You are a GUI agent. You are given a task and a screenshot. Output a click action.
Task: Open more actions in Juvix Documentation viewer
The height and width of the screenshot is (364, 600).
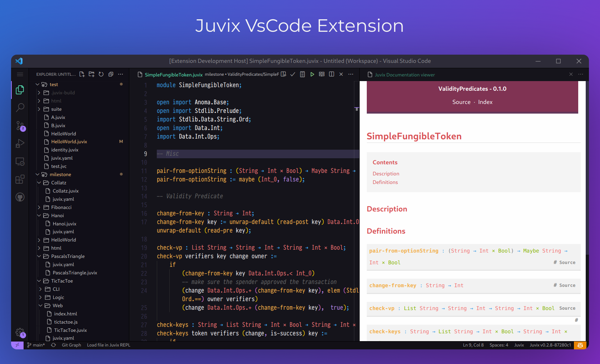[581, 74]
